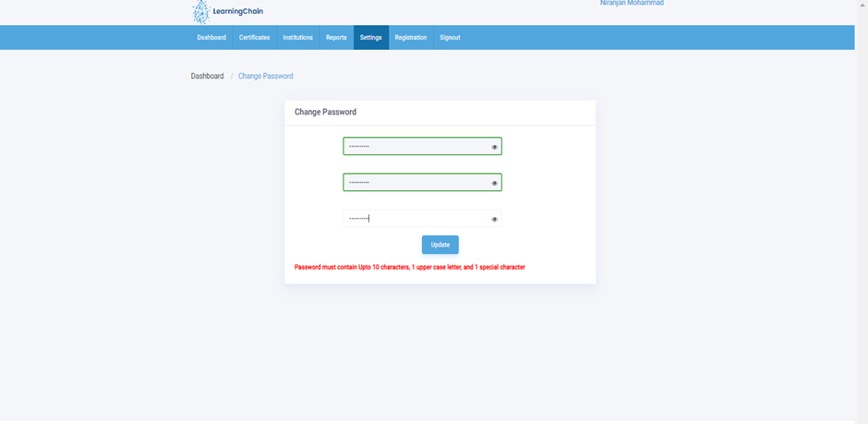Click inside the second password input field

point(416,183)
